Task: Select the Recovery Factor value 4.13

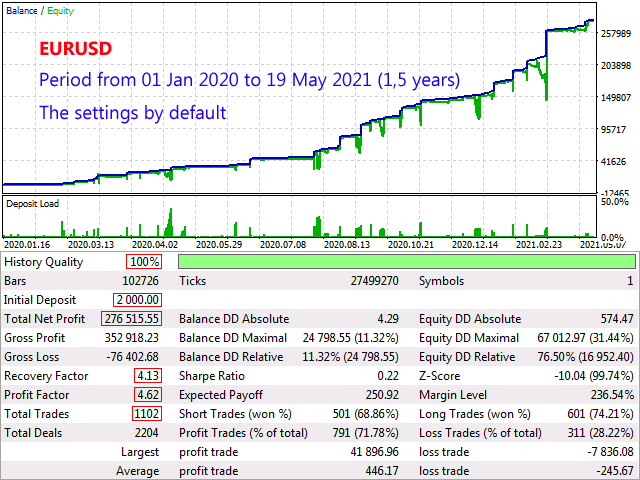Action: [x=148, y=376]
